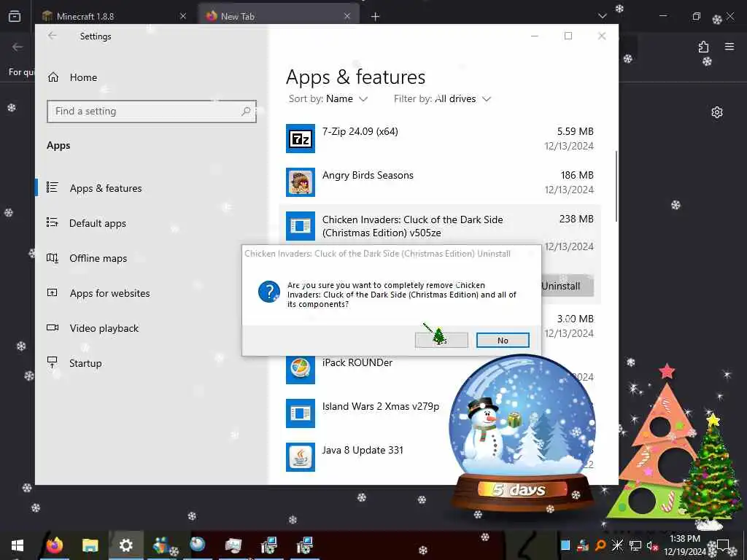Click the apps list vertical scrollbar
Screen dimensions: 747x560
coord(616,186)
